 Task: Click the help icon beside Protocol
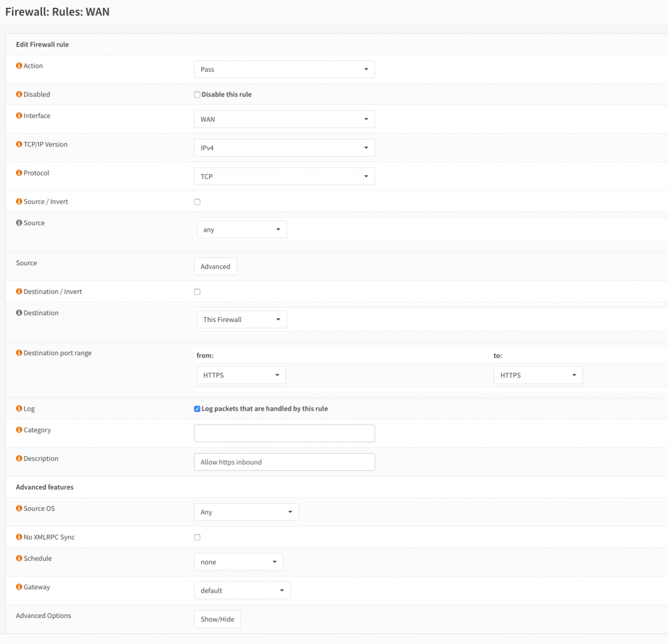[x=19, y=173]
